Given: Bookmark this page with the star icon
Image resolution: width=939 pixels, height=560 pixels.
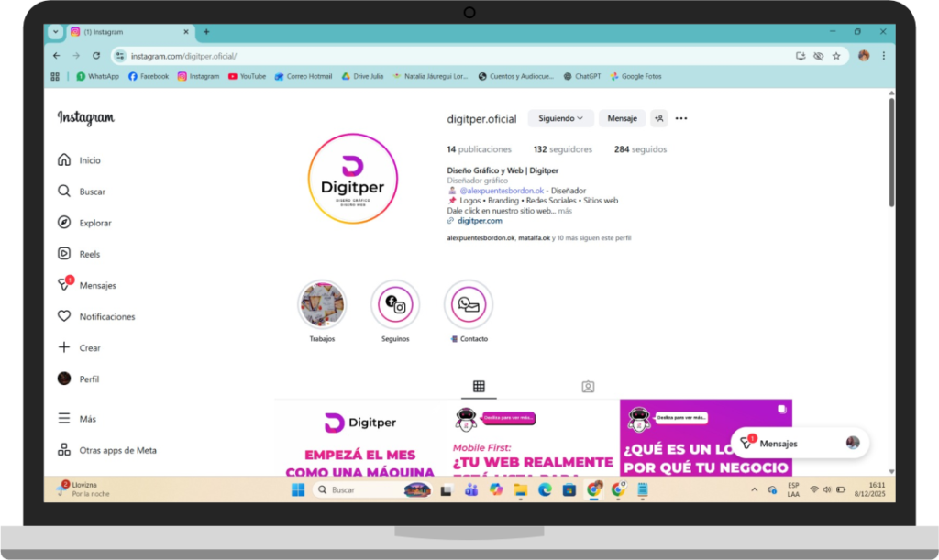Looking at the screenshot, I should [836, 56].
